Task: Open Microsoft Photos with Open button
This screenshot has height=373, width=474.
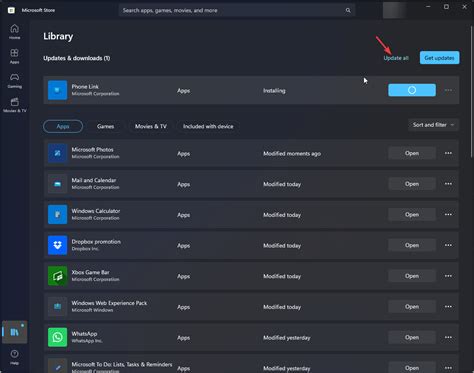Action: pyautogui.click(x=412, y=153)
